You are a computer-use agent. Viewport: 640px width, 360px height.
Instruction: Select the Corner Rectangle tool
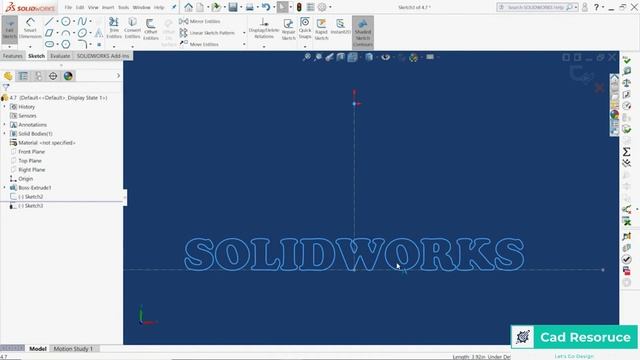pos(49,33)
